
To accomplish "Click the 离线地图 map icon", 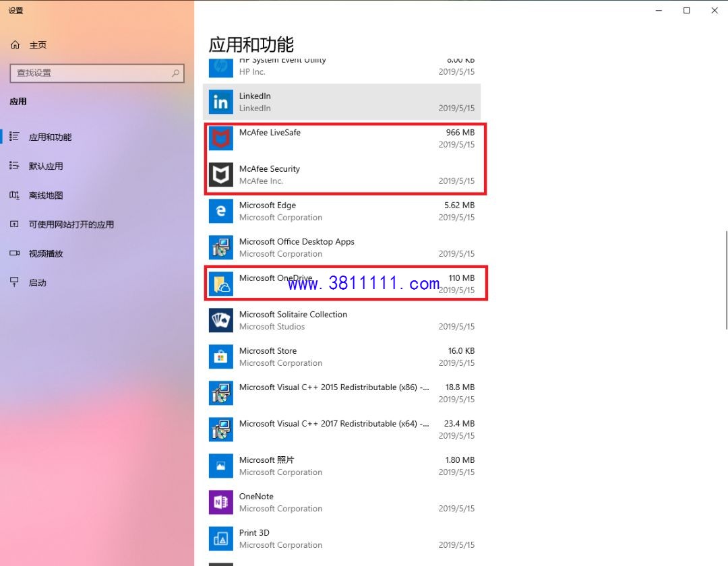I will tap(14, 195).
